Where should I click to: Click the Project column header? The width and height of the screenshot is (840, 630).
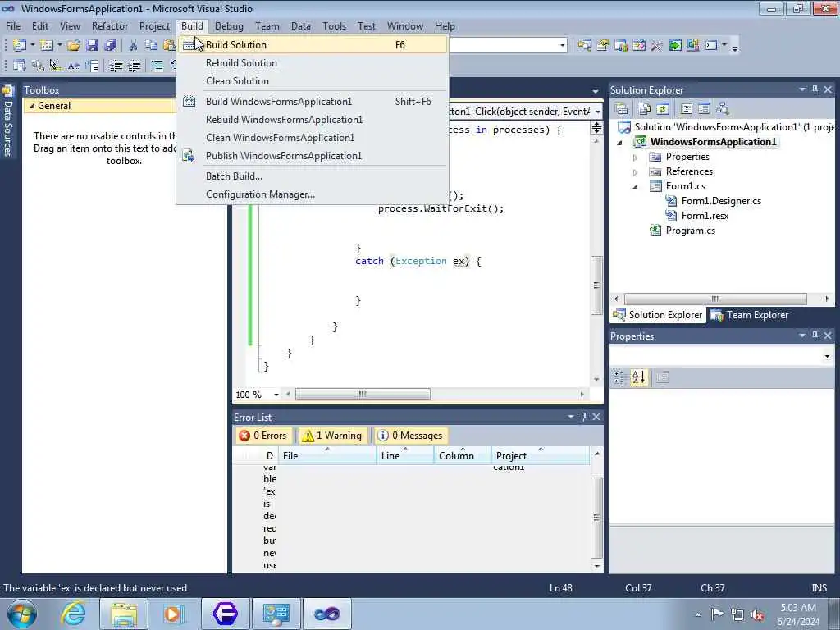[x=540, y=455]
